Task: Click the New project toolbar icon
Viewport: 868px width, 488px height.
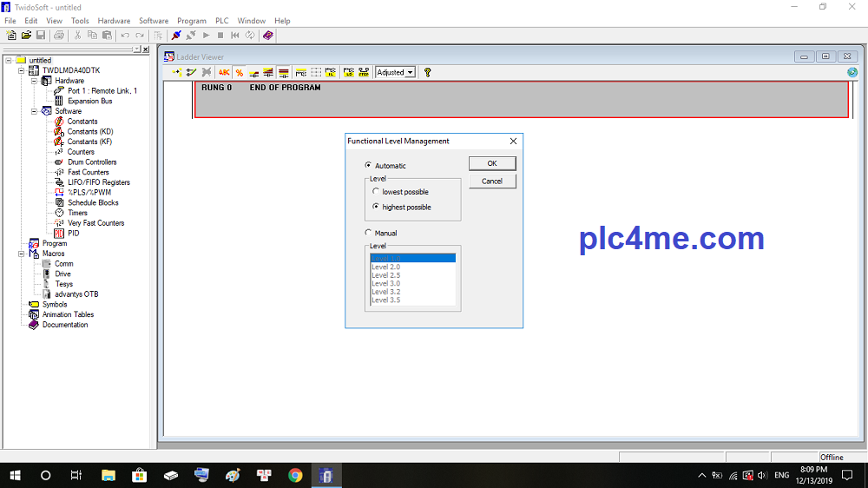Action: [x=11, y=35]
